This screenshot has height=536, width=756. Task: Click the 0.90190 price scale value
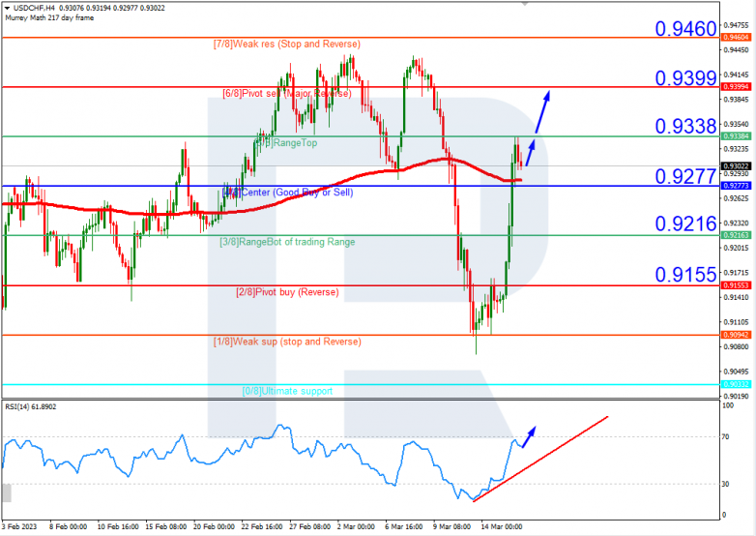[x=737, y=397]
